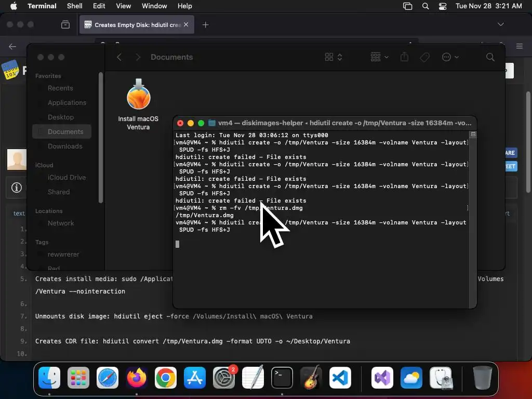The width and height of the screenshot is (532, 399).
Task: Launch GarageBand from the Dock
Action: 311,378
